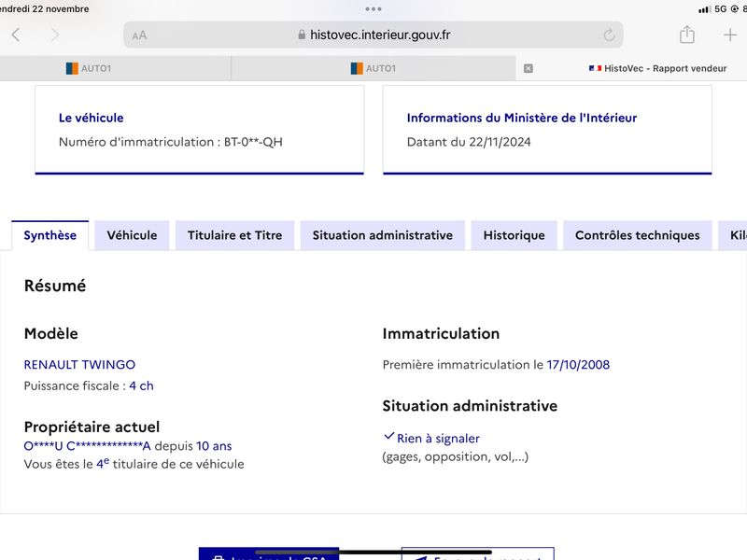Open the Véhicule tab
Viewport: 747px width, 560px height.
pos(132,235)
